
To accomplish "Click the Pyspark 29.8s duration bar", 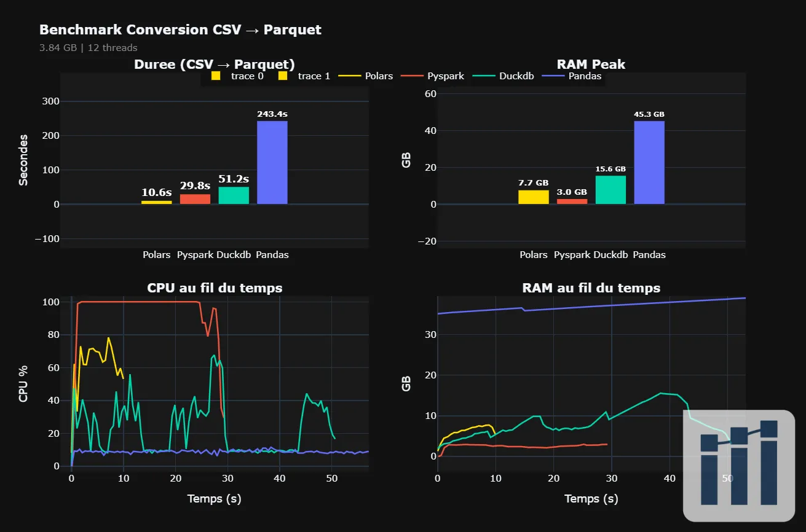I will [x=195, y=199].
